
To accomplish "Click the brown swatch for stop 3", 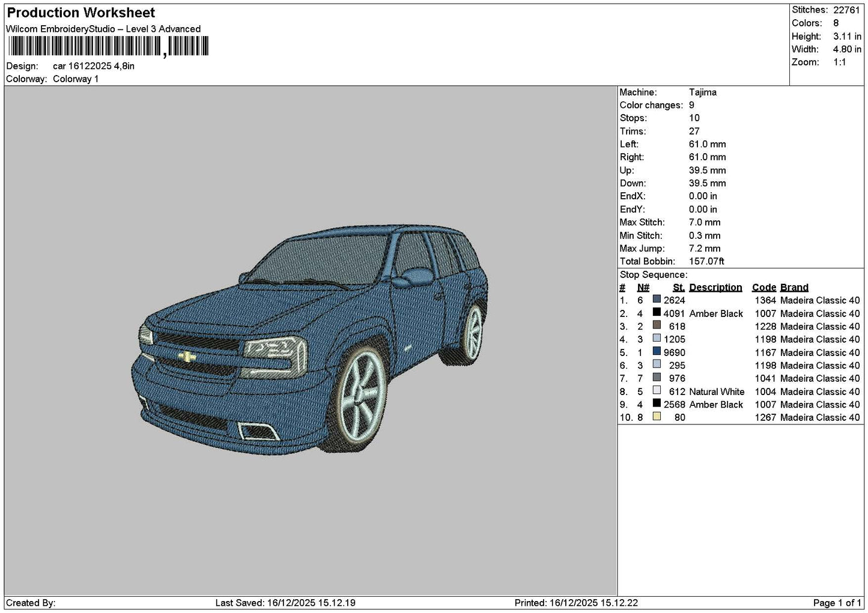I will pyautogui.click(x=657, y=326).
